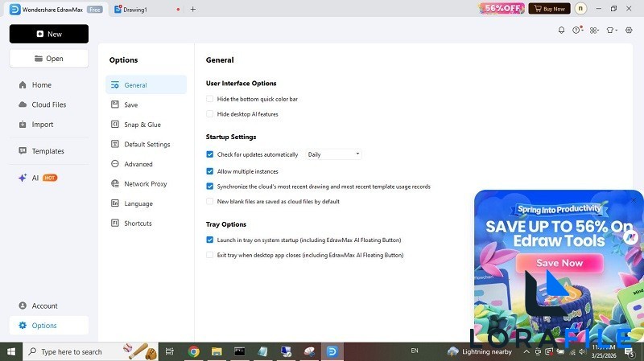Image resolution: width=644 pixels, height=361 pixels.
Task: Open the Account page
Action: click(49, 306)
